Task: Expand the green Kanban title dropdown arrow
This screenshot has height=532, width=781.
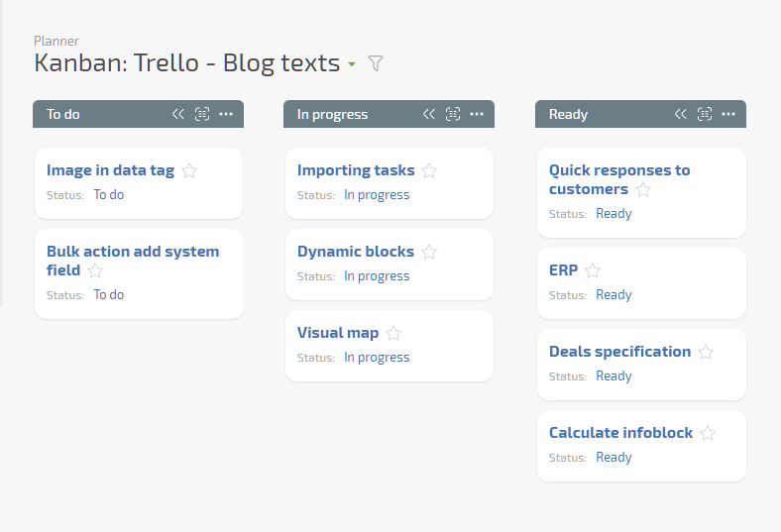Action: point(352,64)
